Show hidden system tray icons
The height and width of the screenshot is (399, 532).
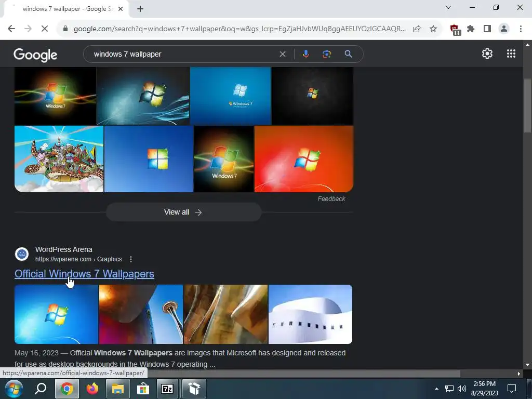click(436, 389)
